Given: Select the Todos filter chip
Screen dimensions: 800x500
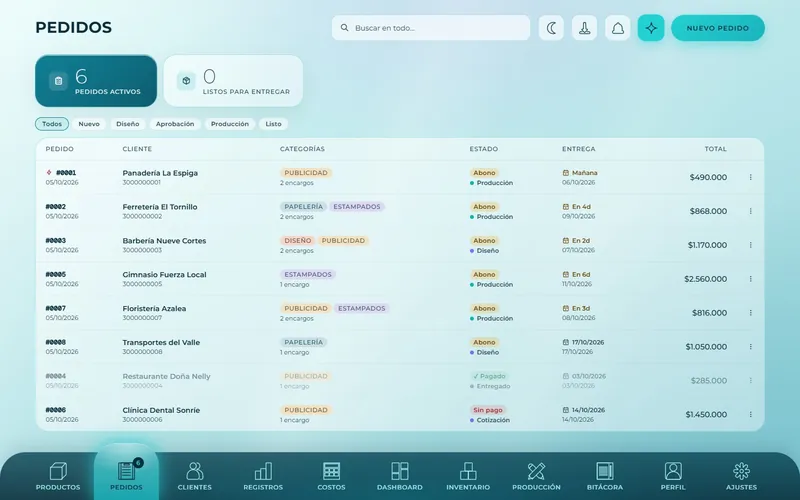Looking at the screenshot, I should click(x=52, y=124).
